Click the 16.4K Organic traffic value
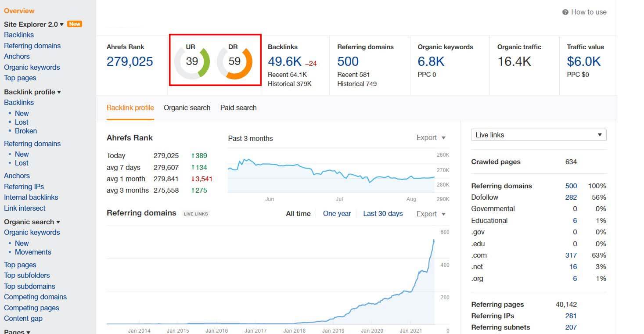This screenshot has height=334, width=644. point(514,61)
